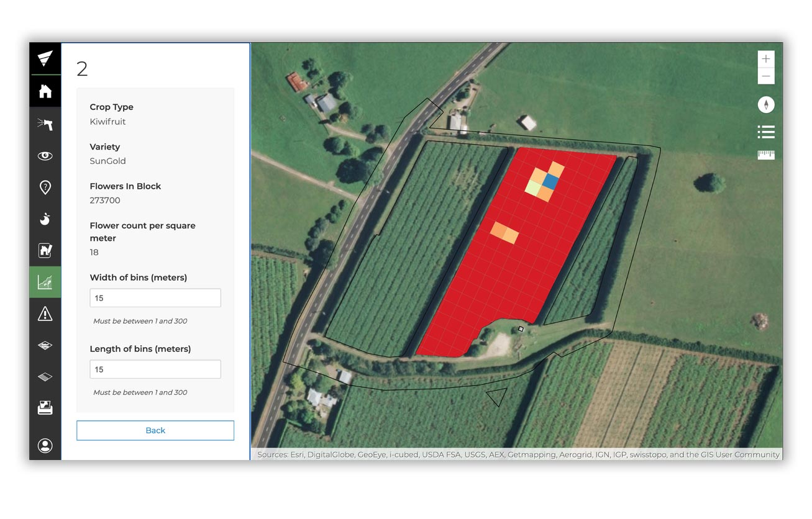Open the spray gun tool
The height and width of the screenshot is (519, 812).
pos(45,124)
